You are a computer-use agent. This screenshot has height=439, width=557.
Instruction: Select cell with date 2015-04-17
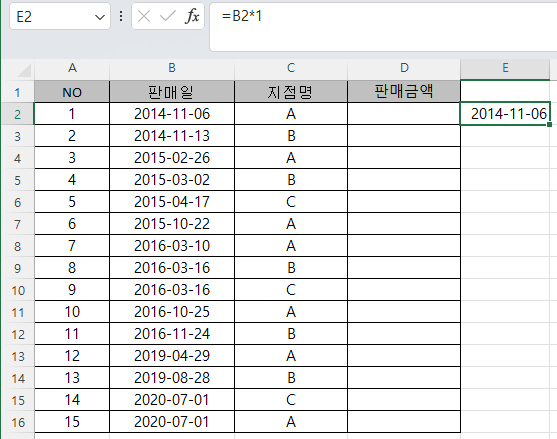pyautogui.click(x=172, y=202)
